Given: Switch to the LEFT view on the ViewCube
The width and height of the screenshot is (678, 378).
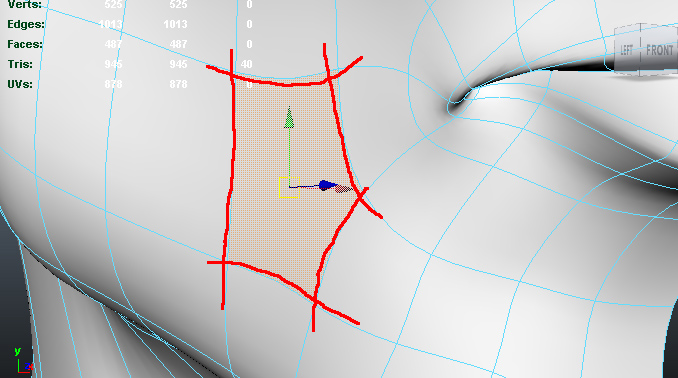Looking at the screenshot, I should (x=627, y=50).
